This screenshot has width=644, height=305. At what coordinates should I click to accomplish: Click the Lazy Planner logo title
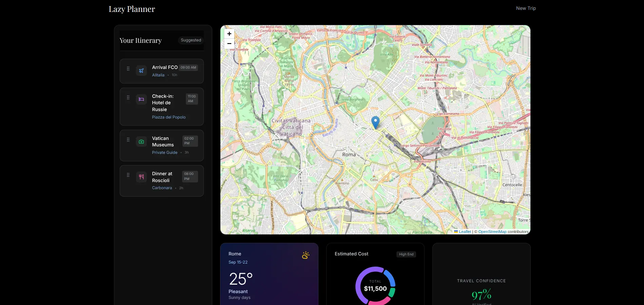click(x=132, y=9)
